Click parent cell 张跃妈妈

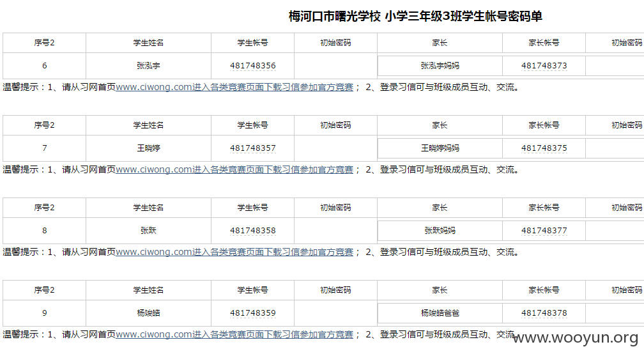[x=440, y=231]
